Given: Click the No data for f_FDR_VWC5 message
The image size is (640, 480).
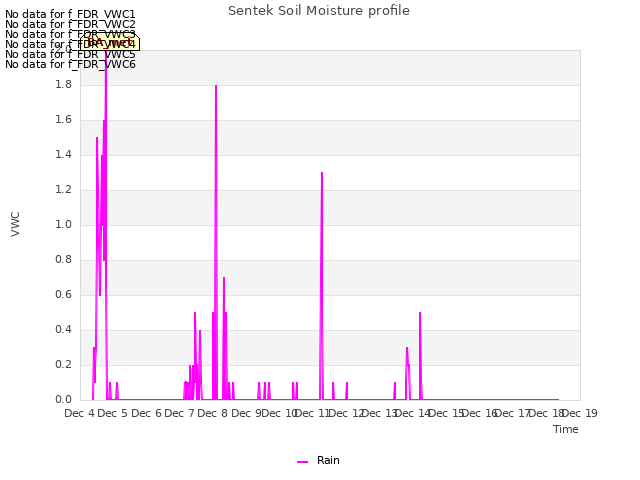Looking at the screenshot, I should tap(70, 54).
